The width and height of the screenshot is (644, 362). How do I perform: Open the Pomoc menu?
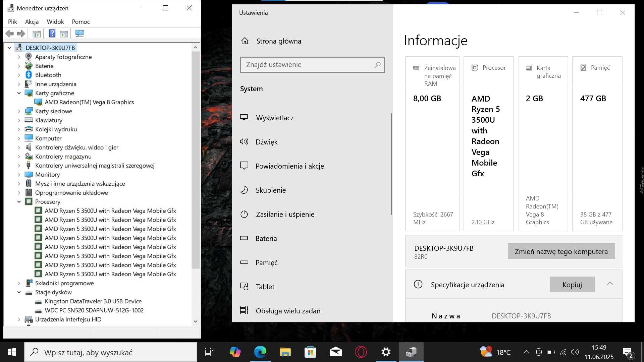(81, 21)
